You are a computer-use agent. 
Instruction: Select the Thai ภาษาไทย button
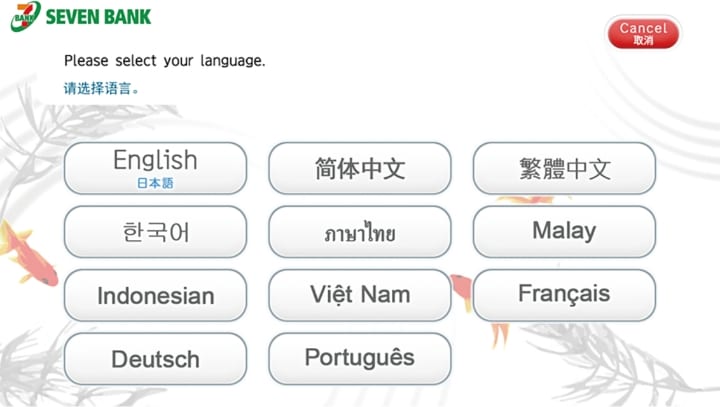(360, 232)
